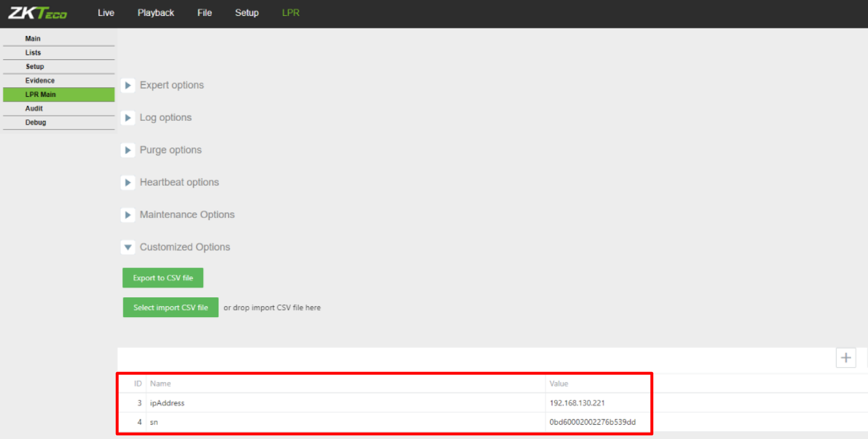Viewport: 868px width, 439px height.
Task: Click the Expert options label
Action: click(172, 85)
